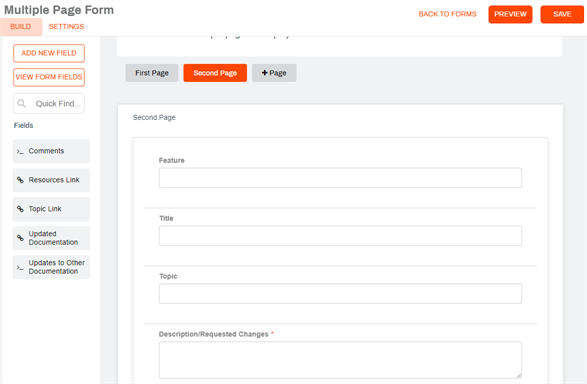Select the Second Page tab
Image resolution: width=587 pixels, height=384 pixels.
(x=215, y=73)
